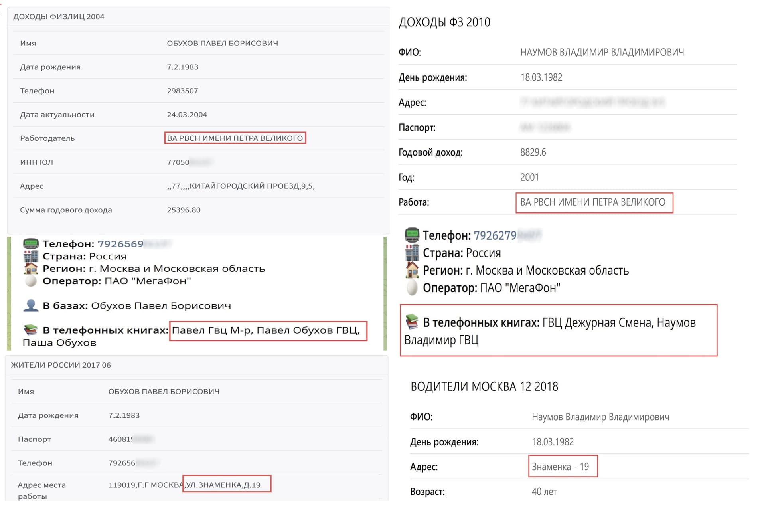The height and width of the screenshot is (532, 766).
Task: Click the books icon in left В телефонных книгах
Action: coord(31,330)
